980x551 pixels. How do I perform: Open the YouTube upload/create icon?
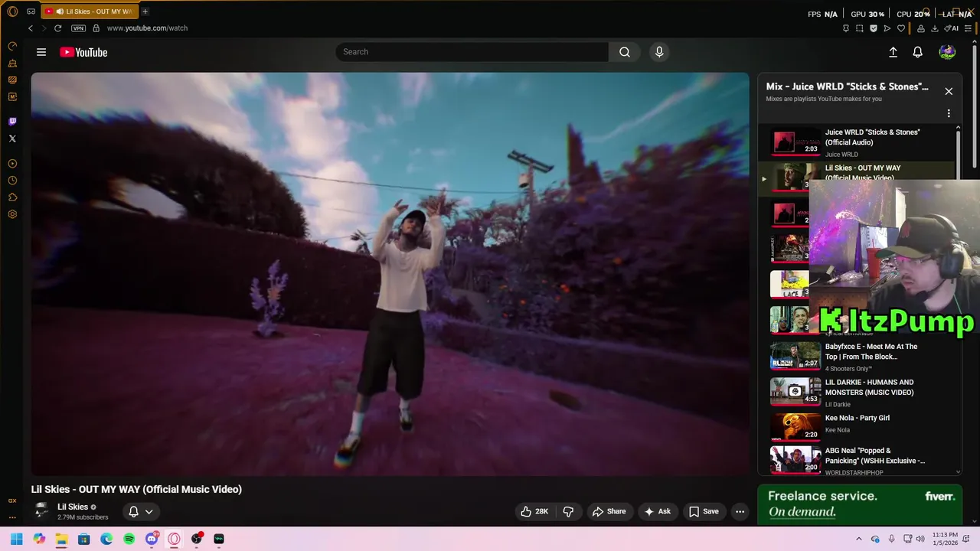tap(893, 52)
